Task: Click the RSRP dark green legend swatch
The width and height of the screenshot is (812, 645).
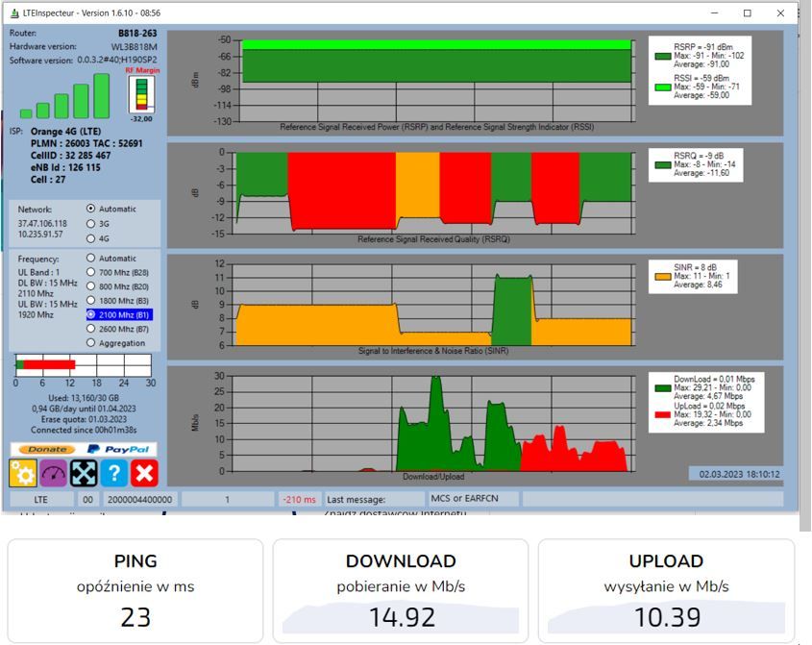Action: [x=663, y=56]
